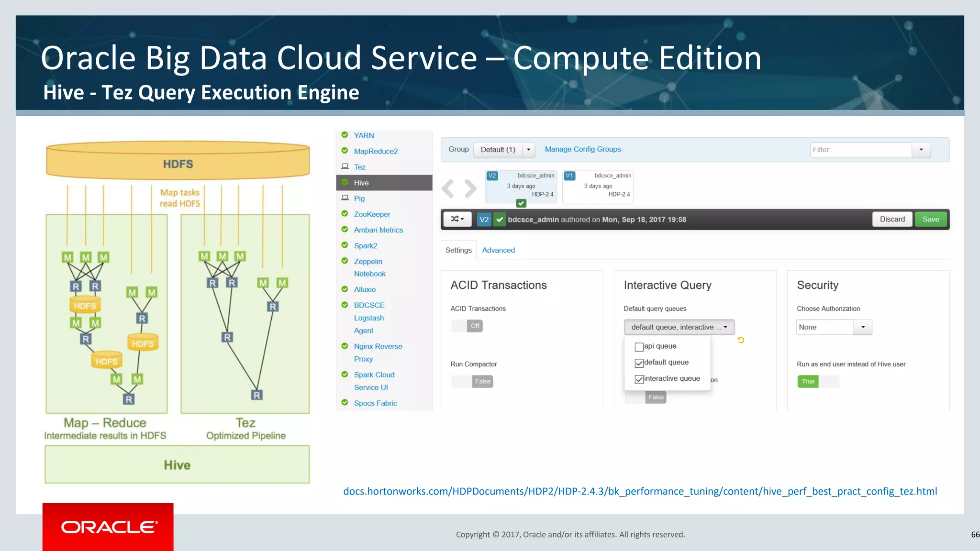Screen dimensions: 980x551
Task: Click the green checkmark in the dark version bar
Action: (500, 220)
